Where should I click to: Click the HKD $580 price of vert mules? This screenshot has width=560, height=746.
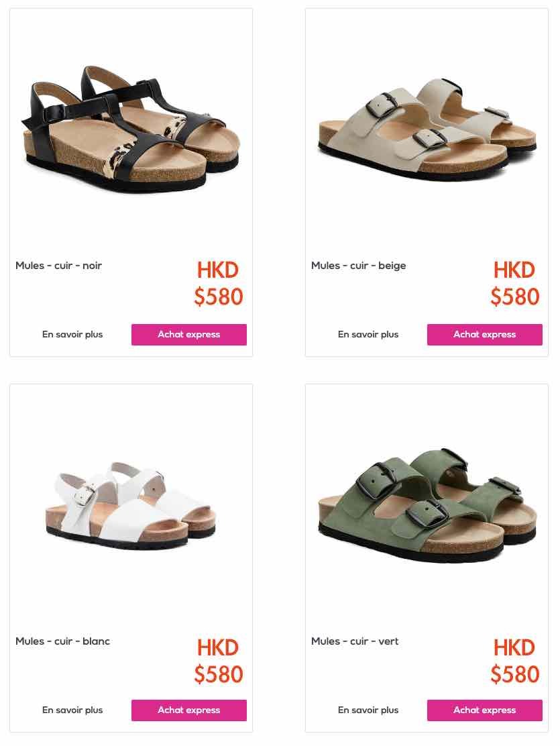[515, 661]
